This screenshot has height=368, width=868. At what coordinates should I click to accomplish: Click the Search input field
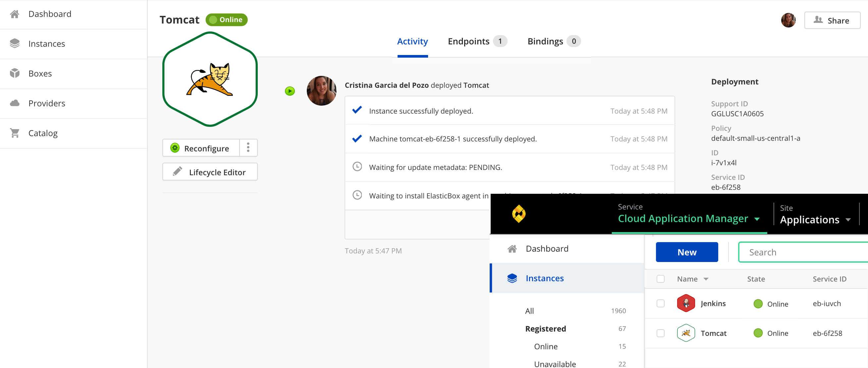(x=803, y=252)
